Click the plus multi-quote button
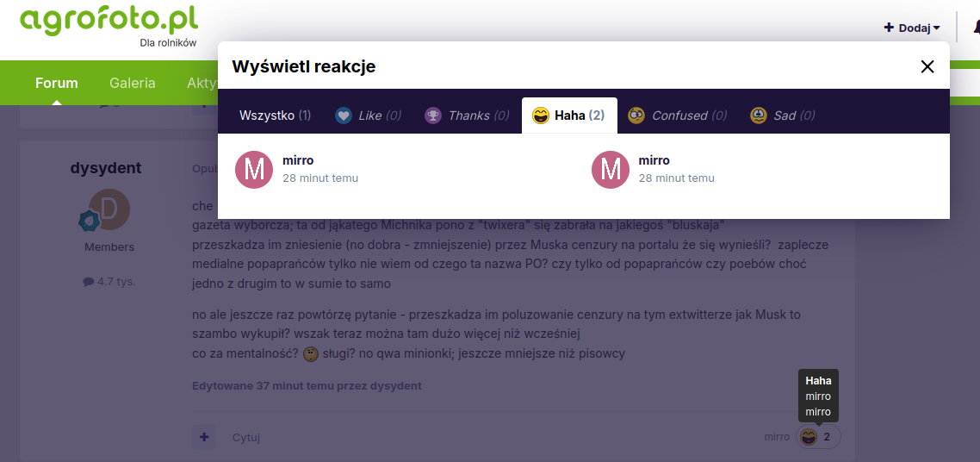This screenshot has width=980, height=462. coord(204,437)
